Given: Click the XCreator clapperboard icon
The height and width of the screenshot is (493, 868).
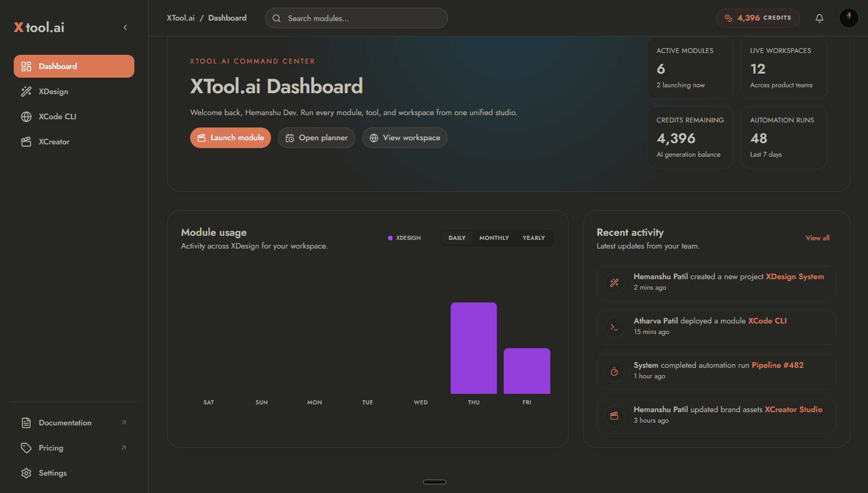Looking at the screenshot, I should 27,142.
